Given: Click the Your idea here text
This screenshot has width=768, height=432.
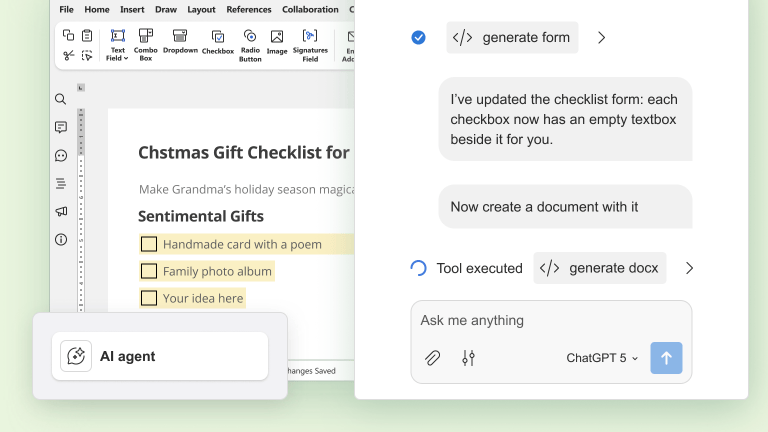Looking at the screenshot, I should click(x=203, y=298).
